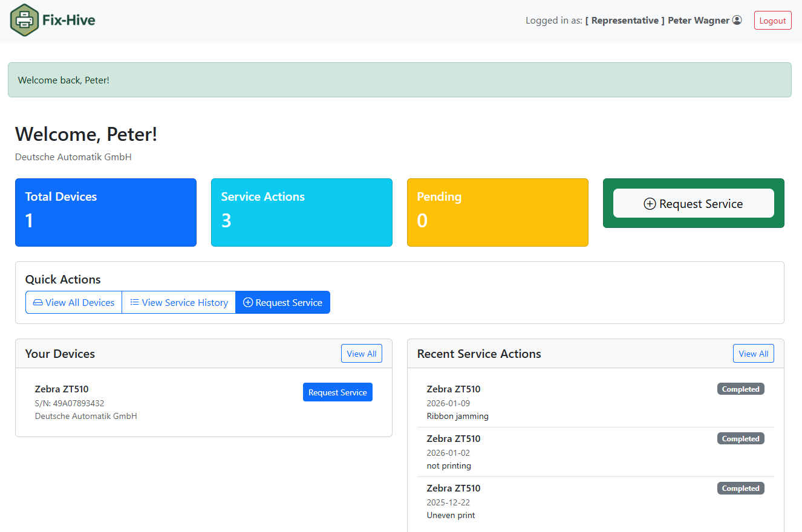
Task: Select the Total Devices blue card
Action: (106, 212)
